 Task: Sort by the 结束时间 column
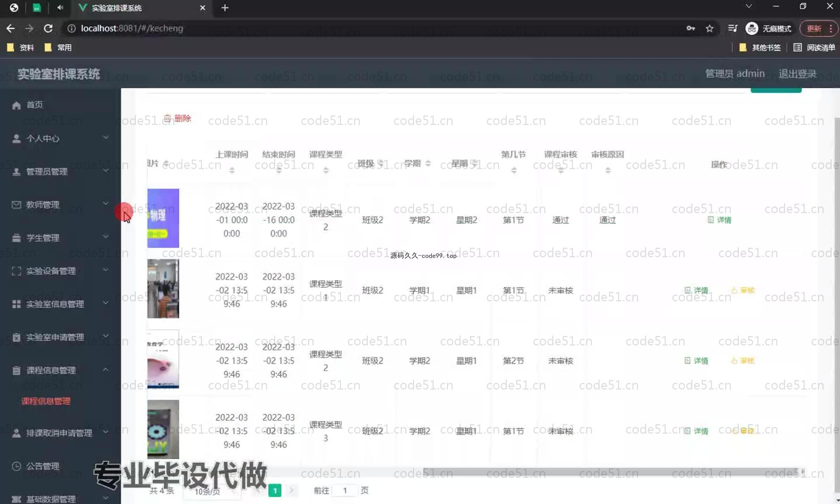(279, 170)
